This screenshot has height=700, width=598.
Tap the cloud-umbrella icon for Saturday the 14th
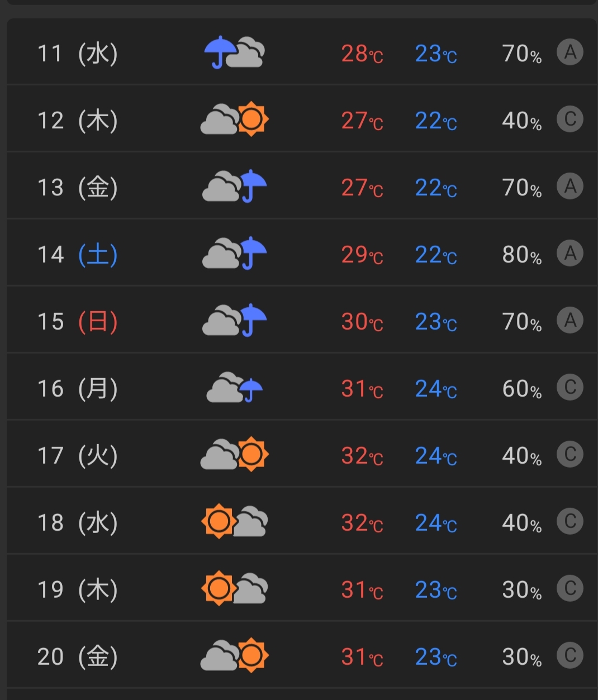(234, 253)
